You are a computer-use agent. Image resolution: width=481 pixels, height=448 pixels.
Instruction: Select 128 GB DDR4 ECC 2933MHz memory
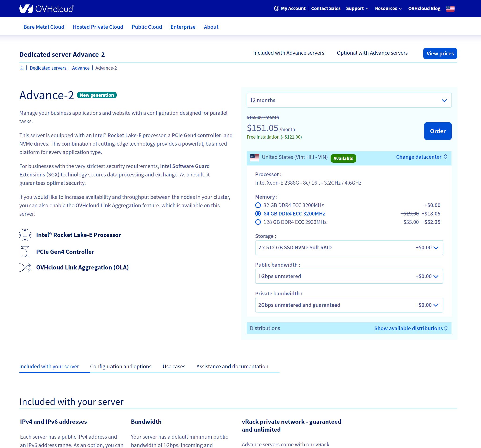(258, 222)
